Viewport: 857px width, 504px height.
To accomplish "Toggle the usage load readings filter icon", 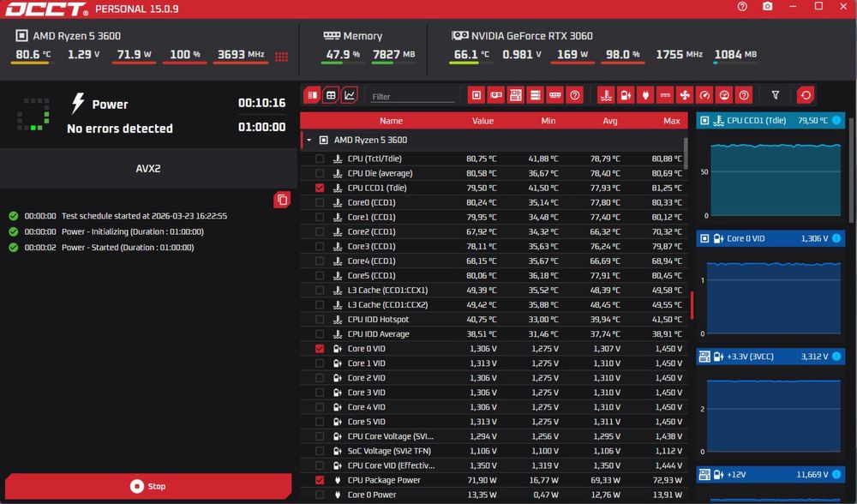I will click(724, 95).
